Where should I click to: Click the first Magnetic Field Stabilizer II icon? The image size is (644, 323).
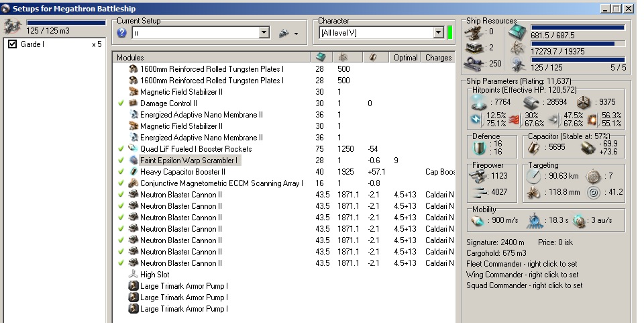(133, 91)
